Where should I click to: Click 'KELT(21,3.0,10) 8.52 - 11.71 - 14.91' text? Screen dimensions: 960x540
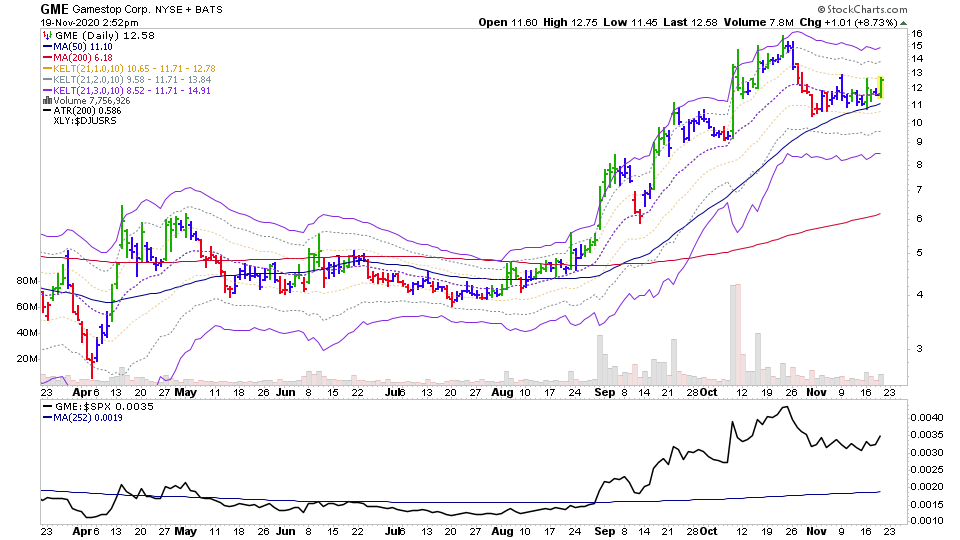coord(132,91)
